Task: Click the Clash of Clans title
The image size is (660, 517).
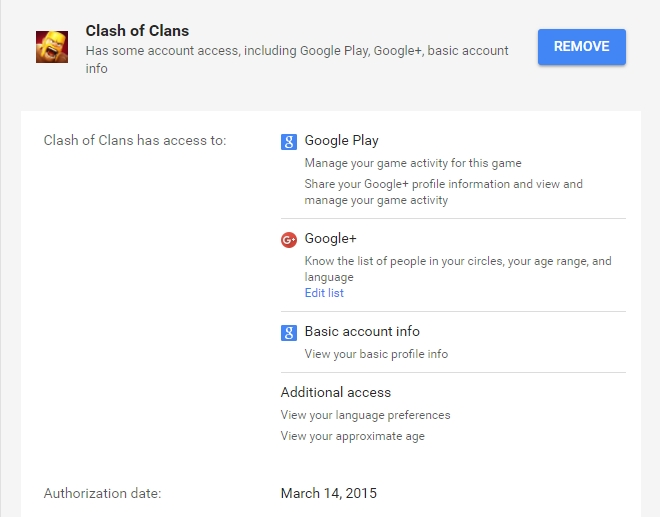Action: coord(137,31)
